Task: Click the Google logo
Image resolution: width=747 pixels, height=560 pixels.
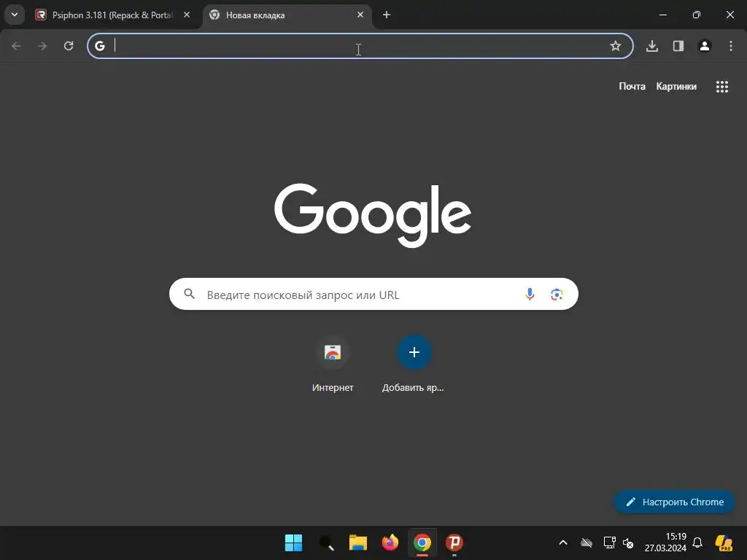Action: [x=373, y=215]
